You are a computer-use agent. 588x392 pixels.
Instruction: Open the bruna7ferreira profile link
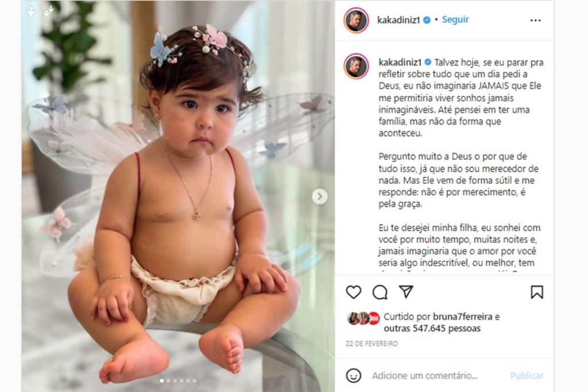pos(462,317)
